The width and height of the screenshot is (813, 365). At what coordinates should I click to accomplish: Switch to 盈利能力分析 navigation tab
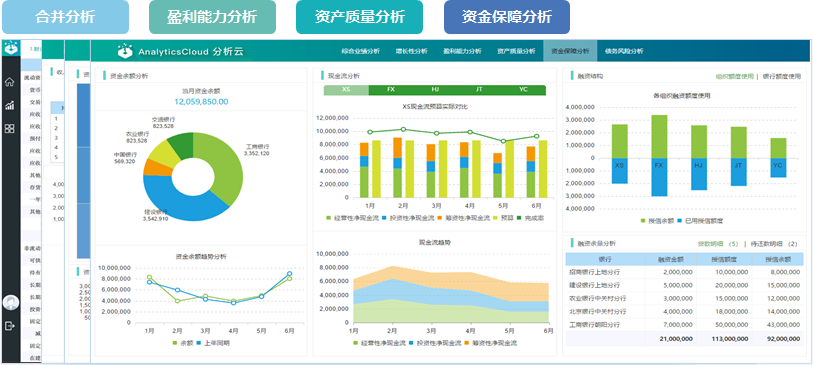coord(462,51)
